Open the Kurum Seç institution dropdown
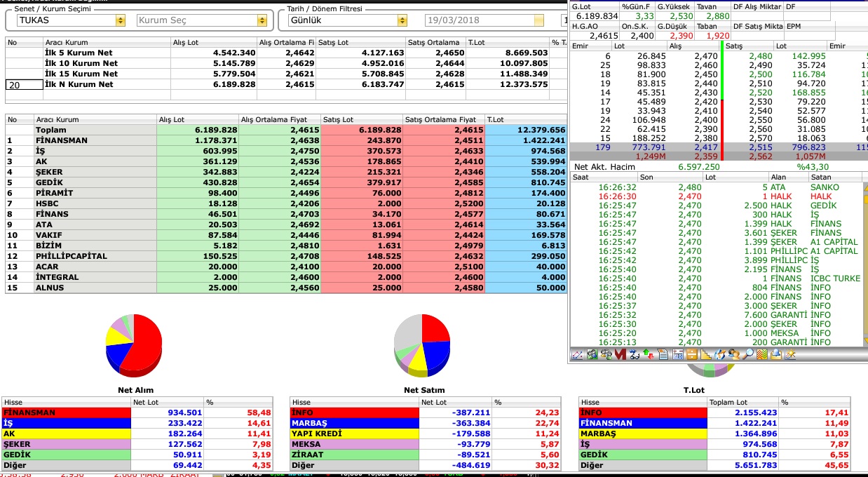 [262, 20]
